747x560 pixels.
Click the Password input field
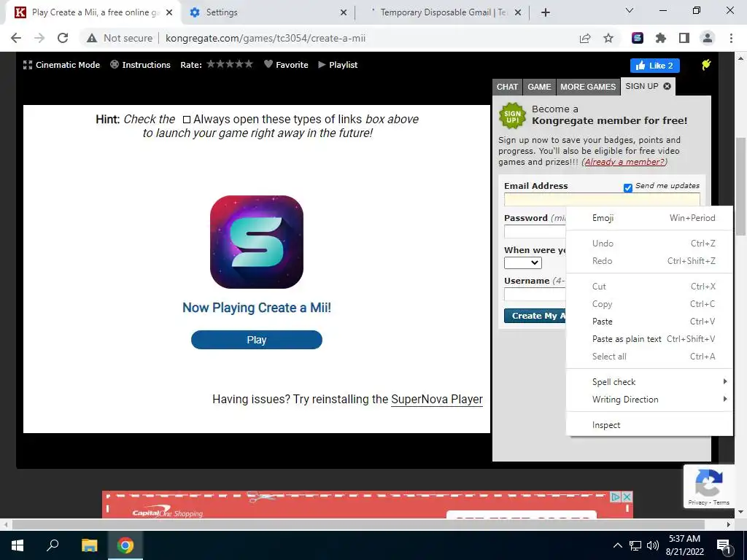pos(535,231)
